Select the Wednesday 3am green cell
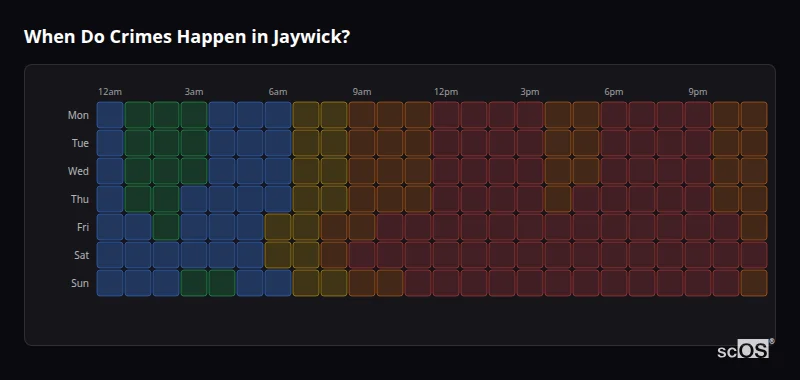Screen dimensions: 800x380 194,171
